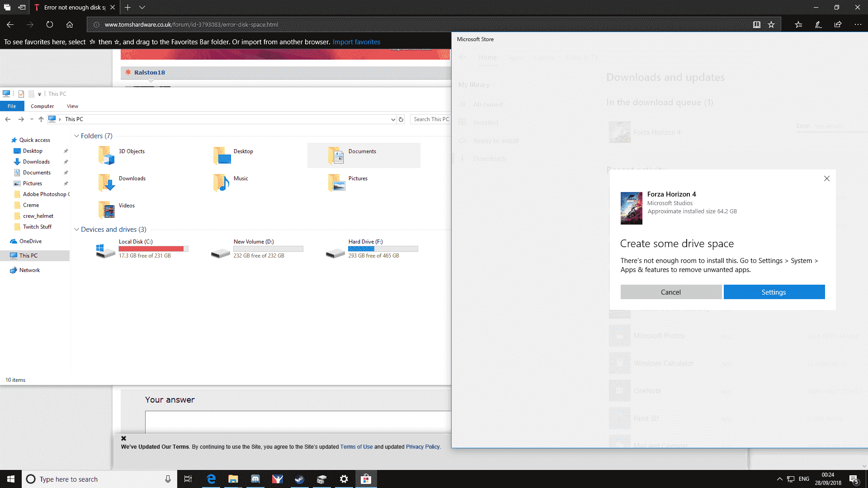Dismiss the updated terms banner X
The width and height of the screenshot is (868, 488).
(124, 438)
